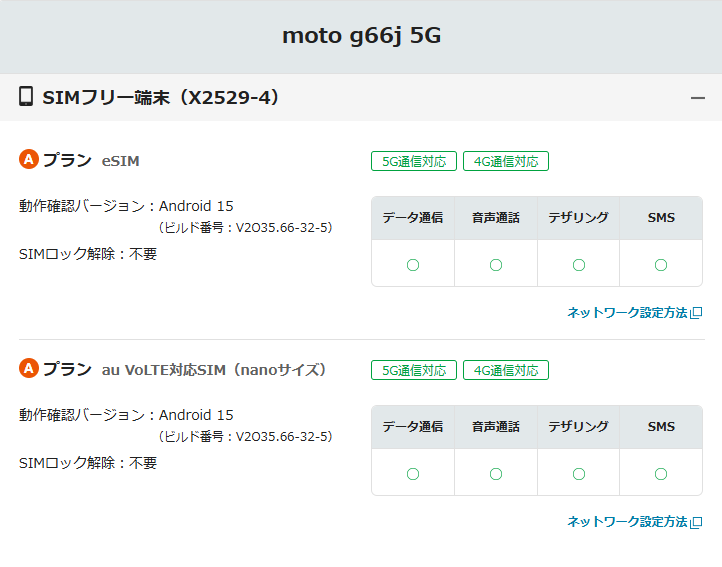Click the データ通信 circle mark in eSIM table
Image resolution: width=722 pixels, height=567 pixels.
coord(413,265)
